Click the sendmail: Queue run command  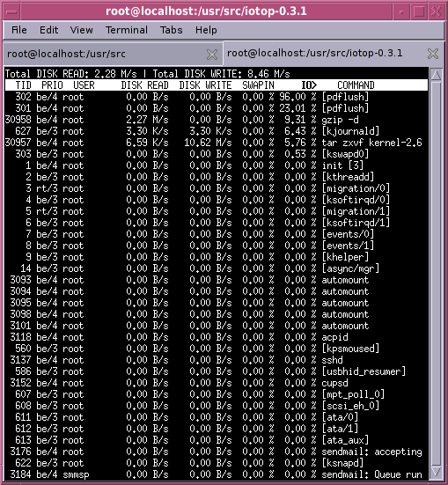pyautogui.click(x=371, y=474)
